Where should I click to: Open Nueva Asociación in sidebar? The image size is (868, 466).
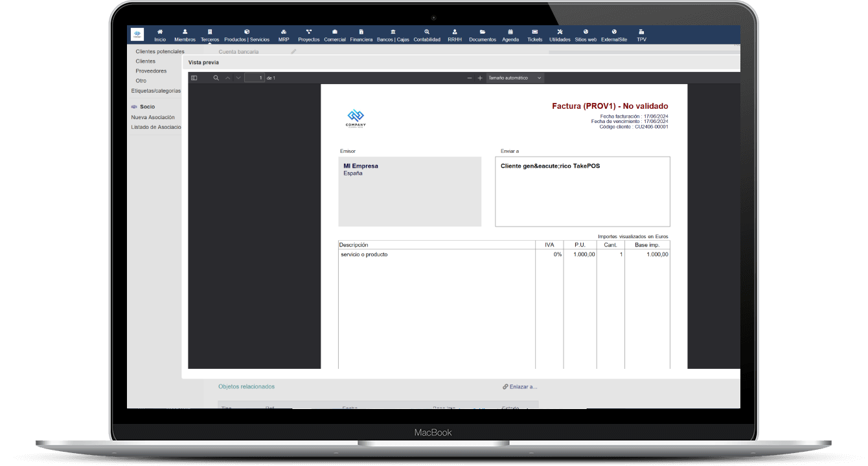pos(153,117)
